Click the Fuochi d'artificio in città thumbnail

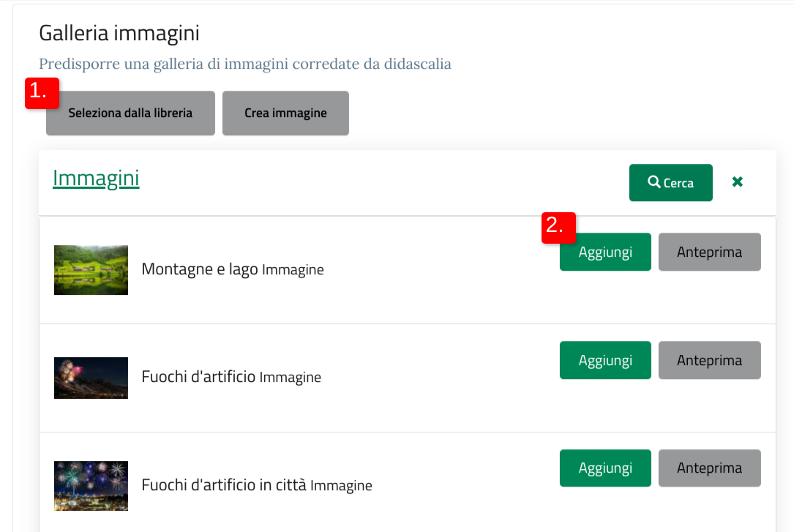pos(91,486)
